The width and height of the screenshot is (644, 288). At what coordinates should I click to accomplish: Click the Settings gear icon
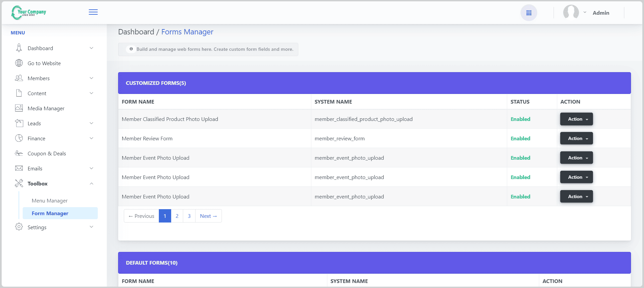tap(19, 227)
